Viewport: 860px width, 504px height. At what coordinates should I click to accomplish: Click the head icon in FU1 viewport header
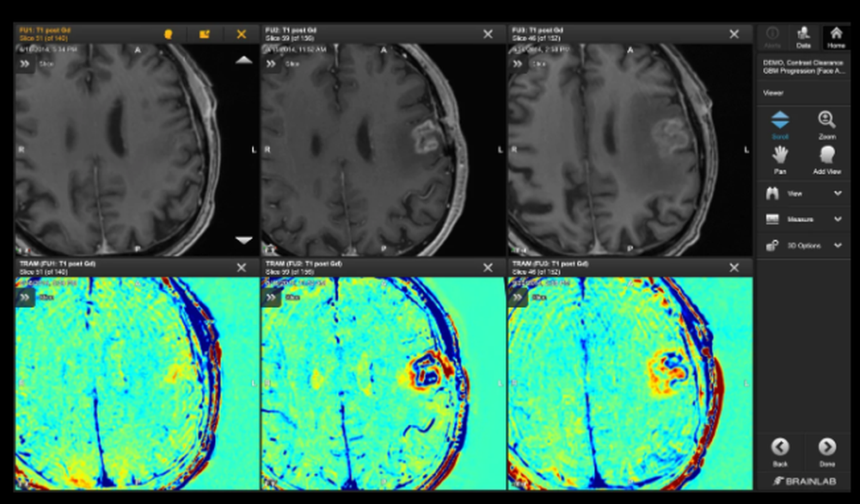click(169, 34)
